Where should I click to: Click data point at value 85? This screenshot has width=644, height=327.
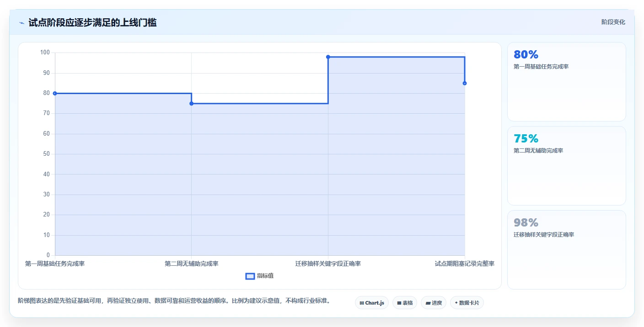pyautogui.click(x=465, y=83)
